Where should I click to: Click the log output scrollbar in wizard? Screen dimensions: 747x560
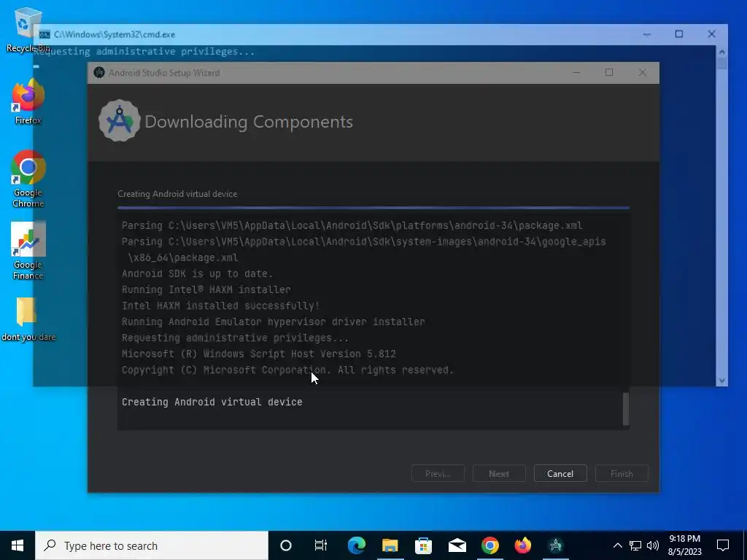pos(626,408)
